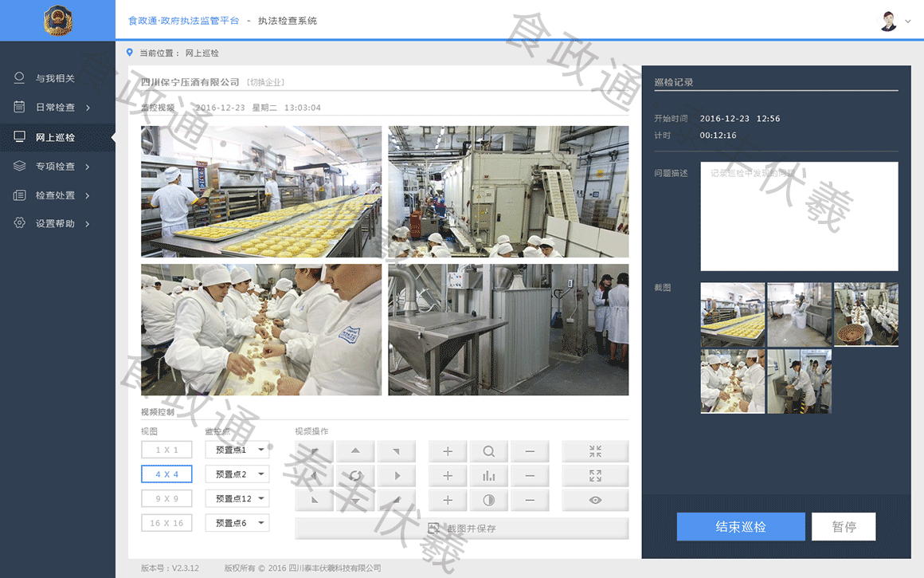924x578 pixels.
Task: Open the 预置点1 dropdown
Action: coord(237,450)
